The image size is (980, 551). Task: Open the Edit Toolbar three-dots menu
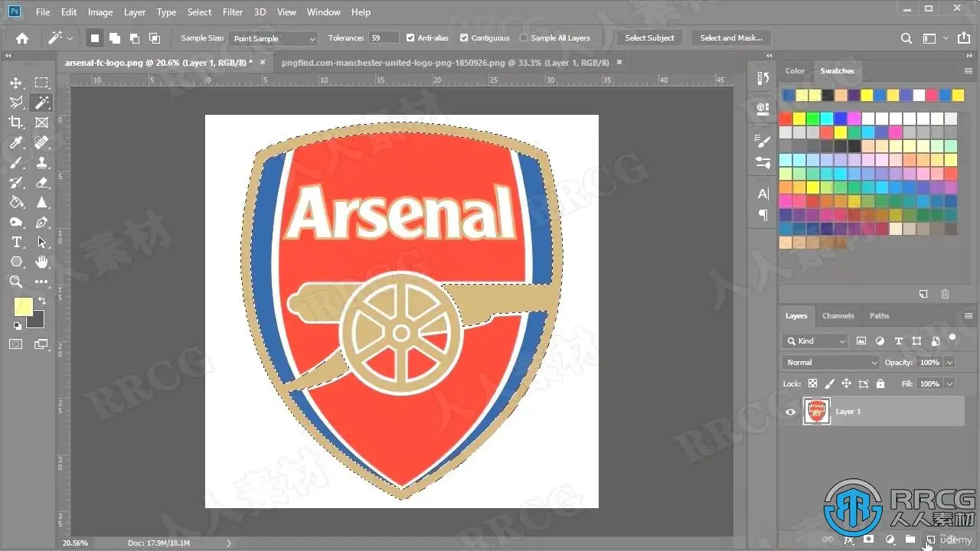coord(41,282)
